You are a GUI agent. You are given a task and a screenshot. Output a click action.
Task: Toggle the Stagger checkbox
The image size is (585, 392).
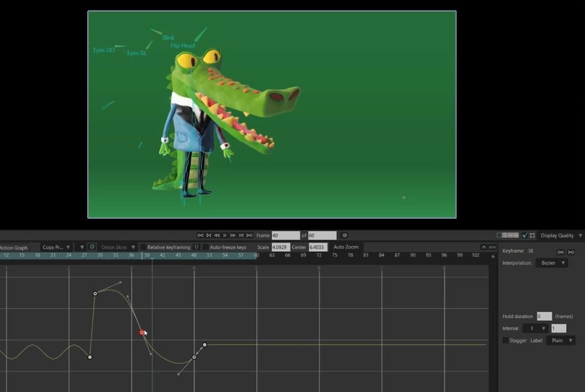coord(505,340)
